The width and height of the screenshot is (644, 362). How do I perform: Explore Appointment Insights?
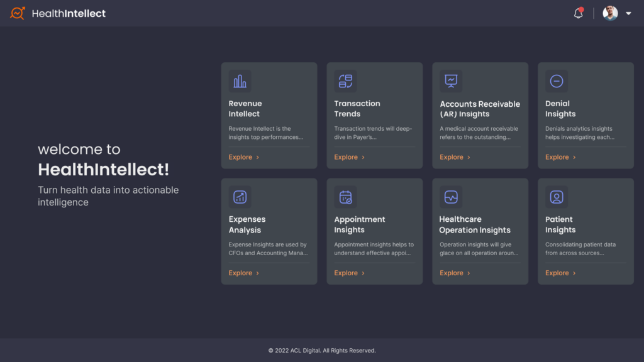tap(350, 273)
